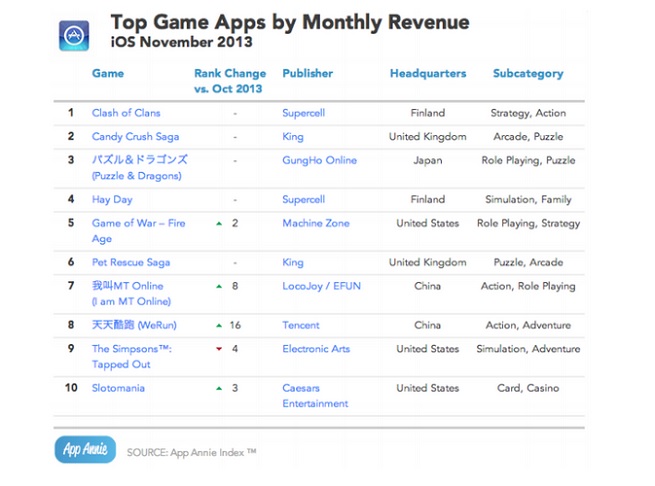Click the green up arrow for Game of War
The height and width of the screenshot is (486, 655).
(219, 224)
